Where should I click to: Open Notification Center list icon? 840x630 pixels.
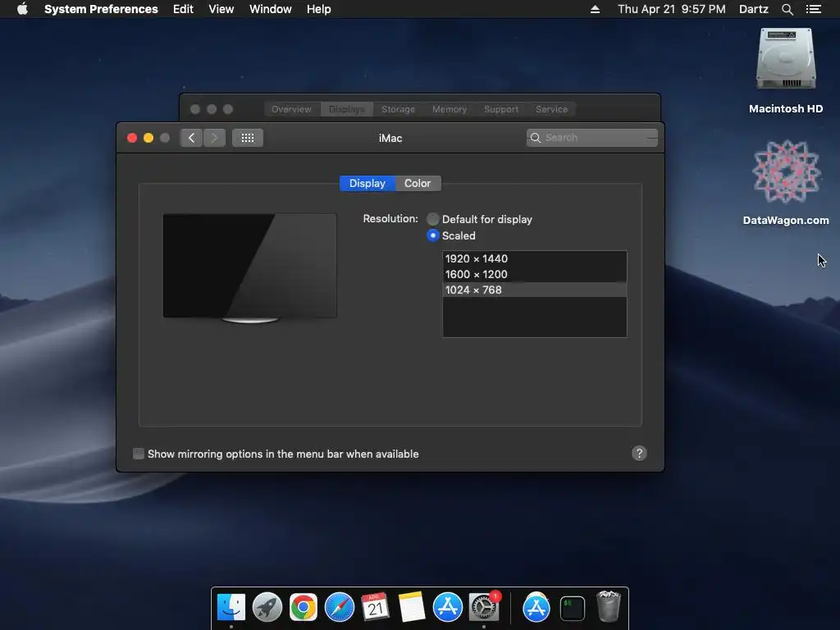click(x=814, y=9)
